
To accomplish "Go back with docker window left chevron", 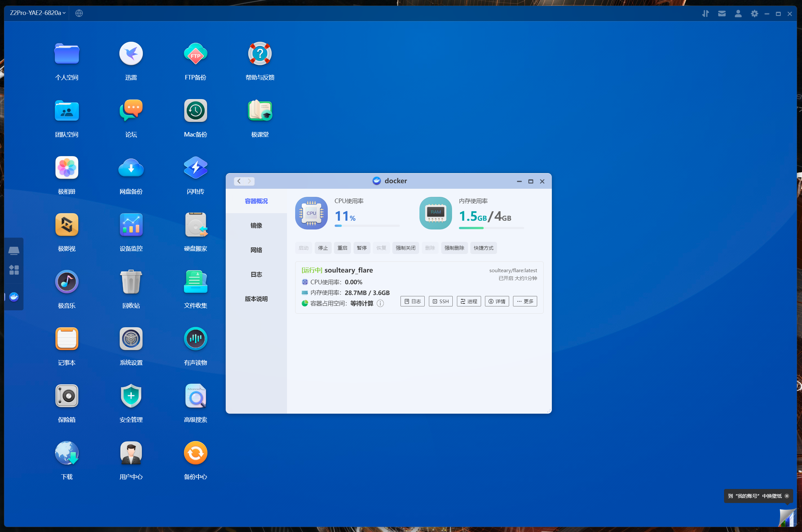I will tap(239, 181).
